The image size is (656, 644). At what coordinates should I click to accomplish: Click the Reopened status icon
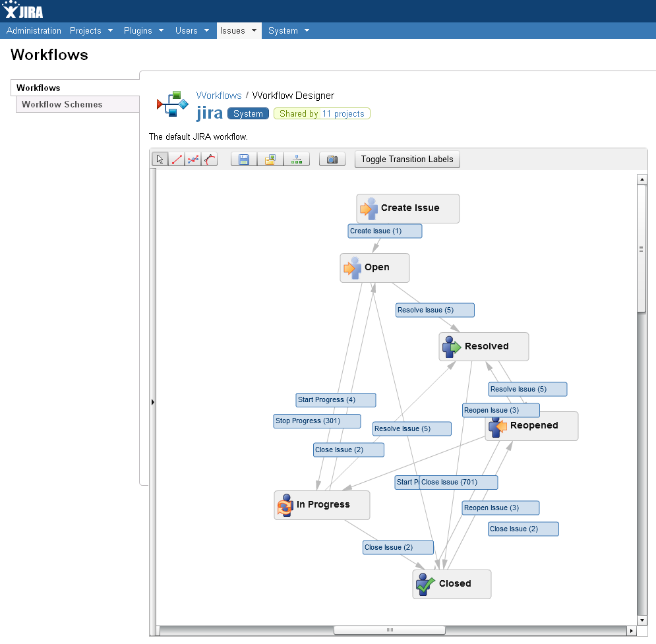(x=497, y=426)
